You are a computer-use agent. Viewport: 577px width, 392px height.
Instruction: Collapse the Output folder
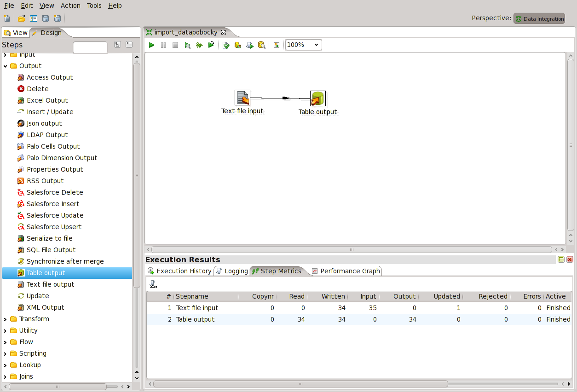[5, 66]
